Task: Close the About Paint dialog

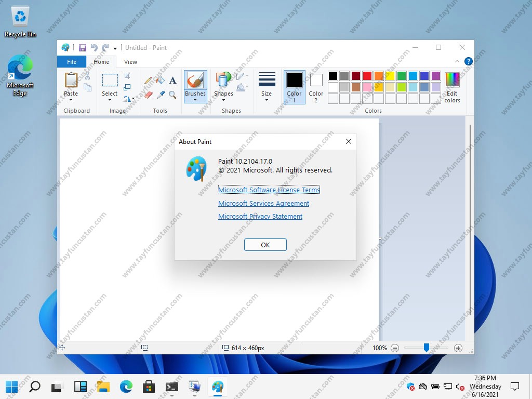Action: tap(349, 141)
